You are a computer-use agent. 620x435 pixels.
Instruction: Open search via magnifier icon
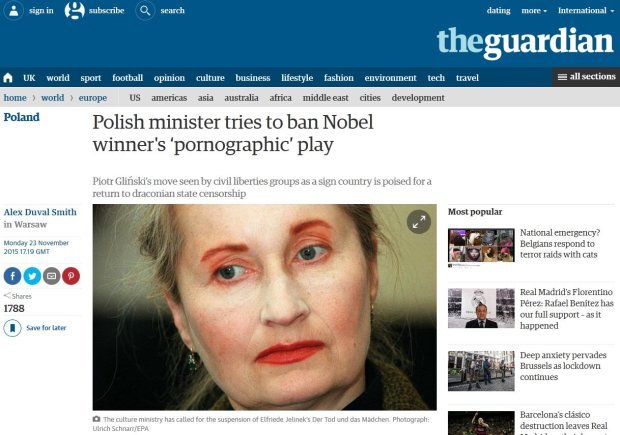[x=145, y=10]
